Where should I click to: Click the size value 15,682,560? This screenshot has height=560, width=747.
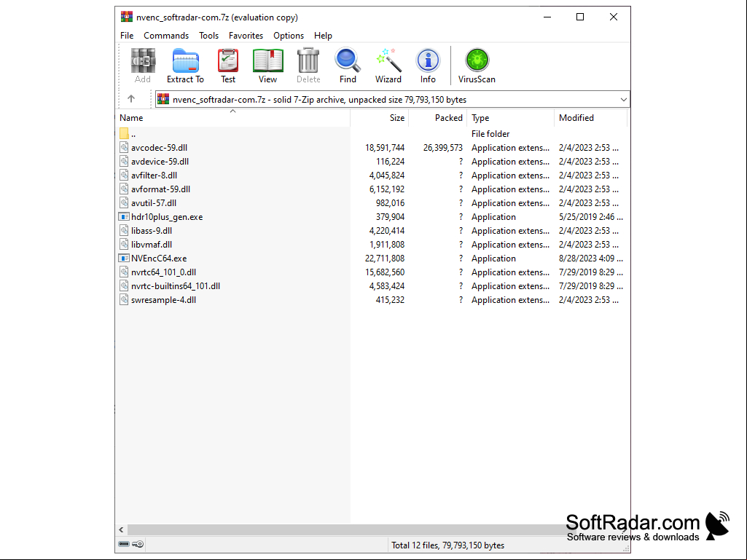click(385, 272)
